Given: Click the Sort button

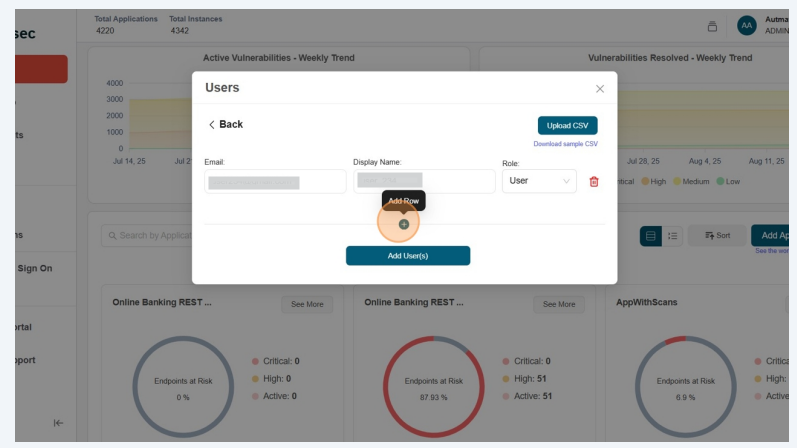Looking at the screenshot, I should (x=717, y=235).
